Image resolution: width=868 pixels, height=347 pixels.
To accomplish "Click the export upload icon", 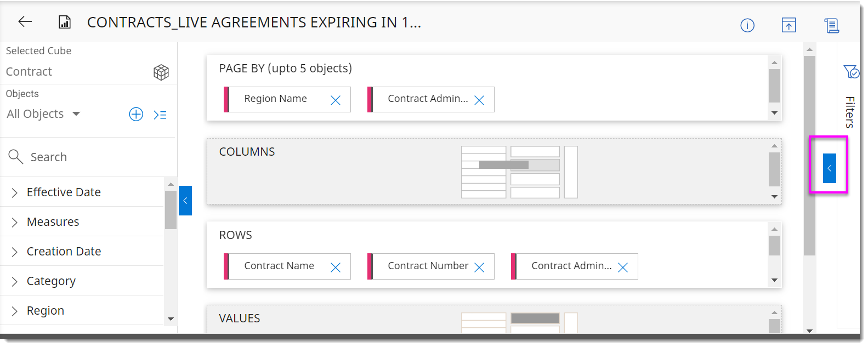I will [788, 25].
